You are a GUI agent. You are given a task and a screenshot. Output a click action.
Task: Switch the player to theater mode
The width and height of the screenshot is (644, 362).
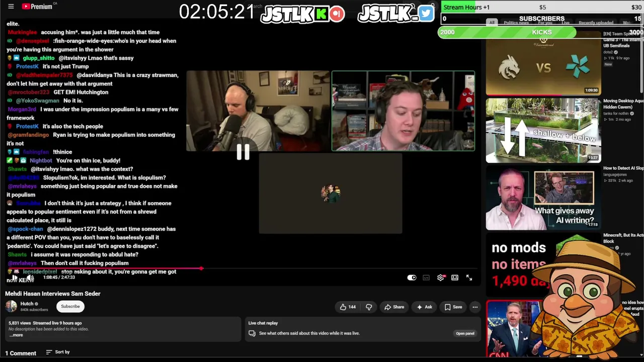455,278
